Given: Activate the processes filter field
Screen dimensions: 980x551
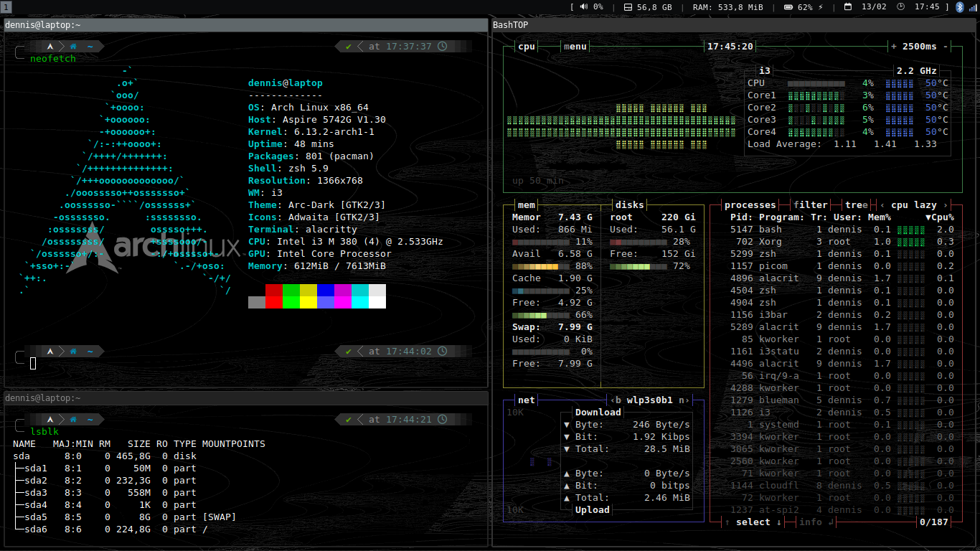Looking at the screenshot, I should click(x=811, y=205).
